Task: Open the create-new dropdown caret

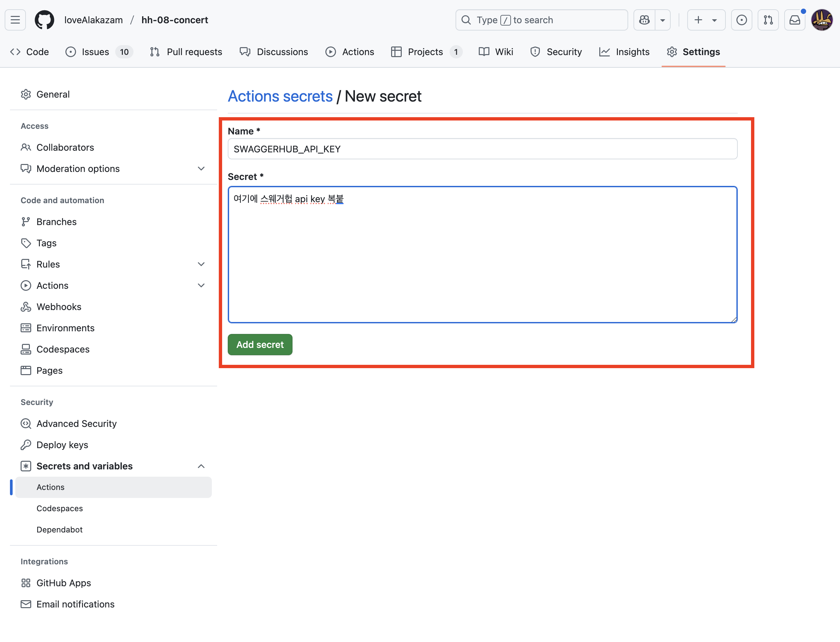Action: pos(714,20)
